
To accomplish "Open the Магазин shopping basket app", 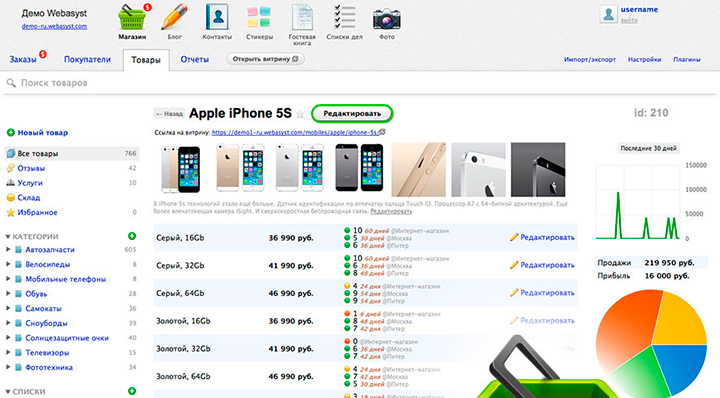I will [x=132, y=22].
